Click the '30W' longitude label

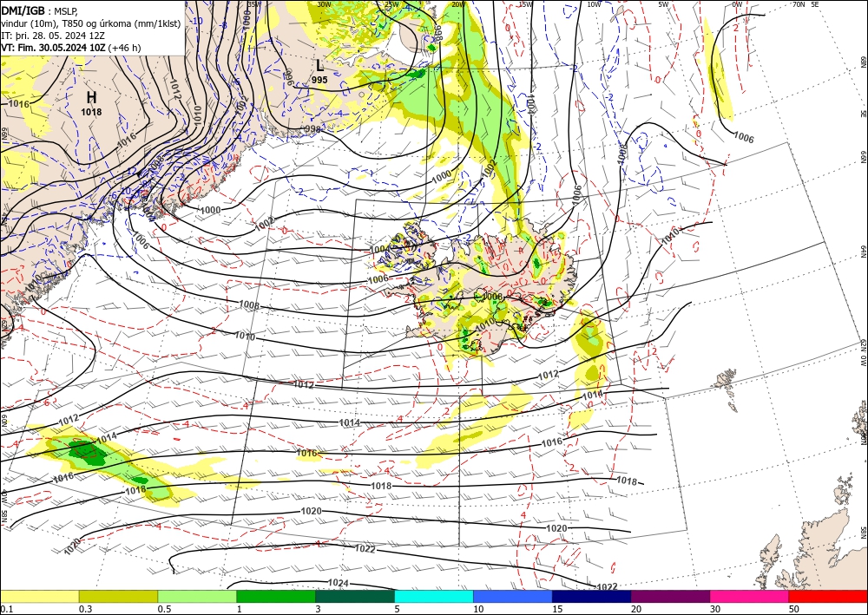[324, 4]
